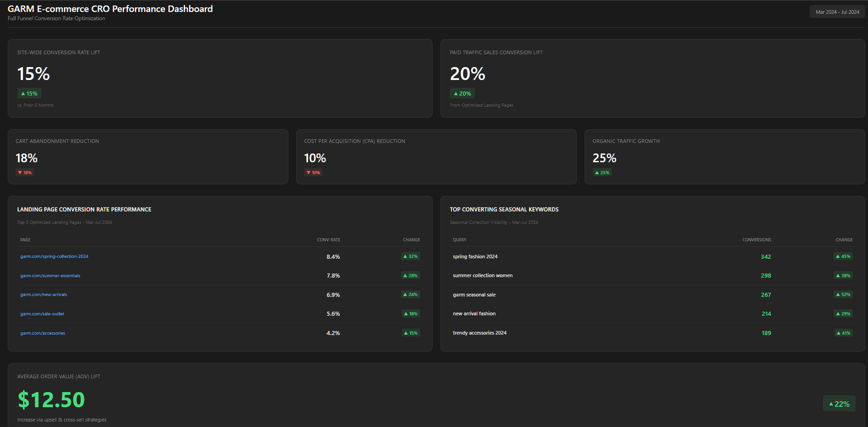Image resolution: width=868 pixels, height=427 pixels.
Task: Click the 45% change badge for spring fashion 2024
Action: (x=843, y=256)
